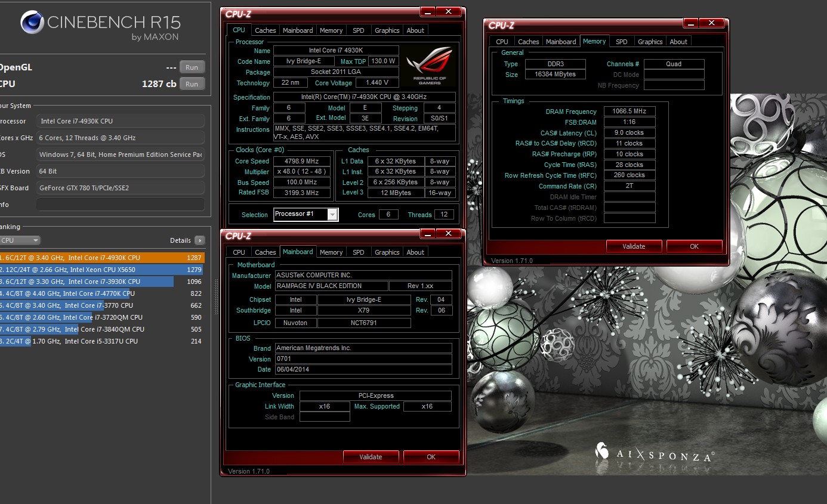Click the empty Info field in Cinebench

click(121, 205)
